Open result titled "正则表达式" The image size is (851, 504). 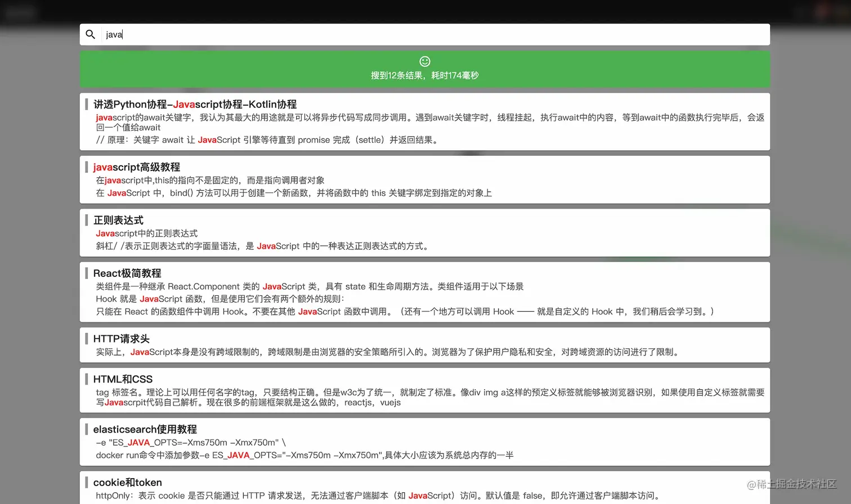(x=118, y=220)
